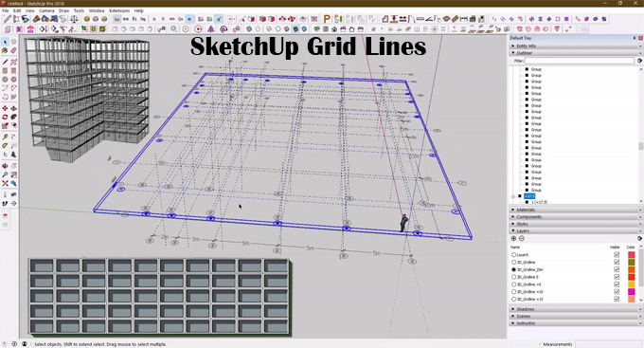Viewport: 644px width, 348px height.
Task: Click the pink funnel icon in second toolbar
Action: click(557, 29)
